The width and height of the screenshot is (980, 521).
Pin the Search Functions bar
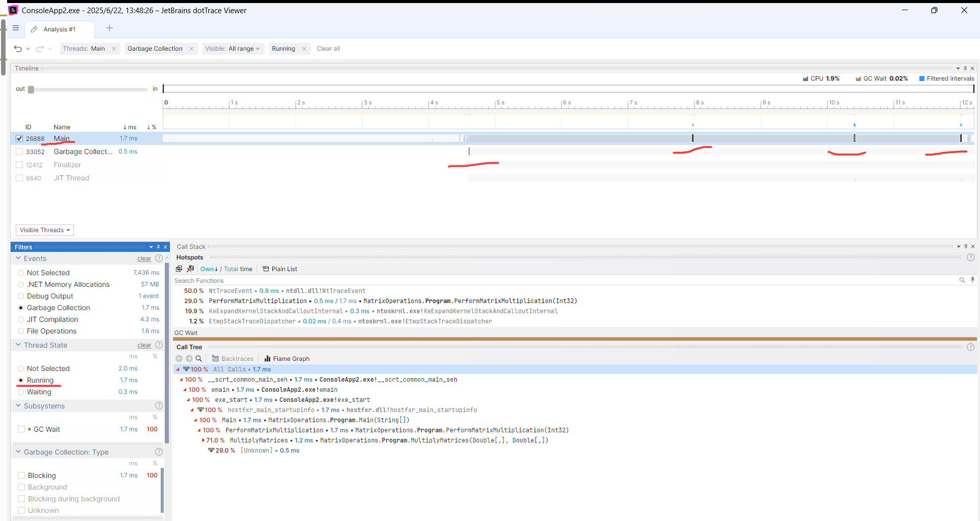click(972, 280)
